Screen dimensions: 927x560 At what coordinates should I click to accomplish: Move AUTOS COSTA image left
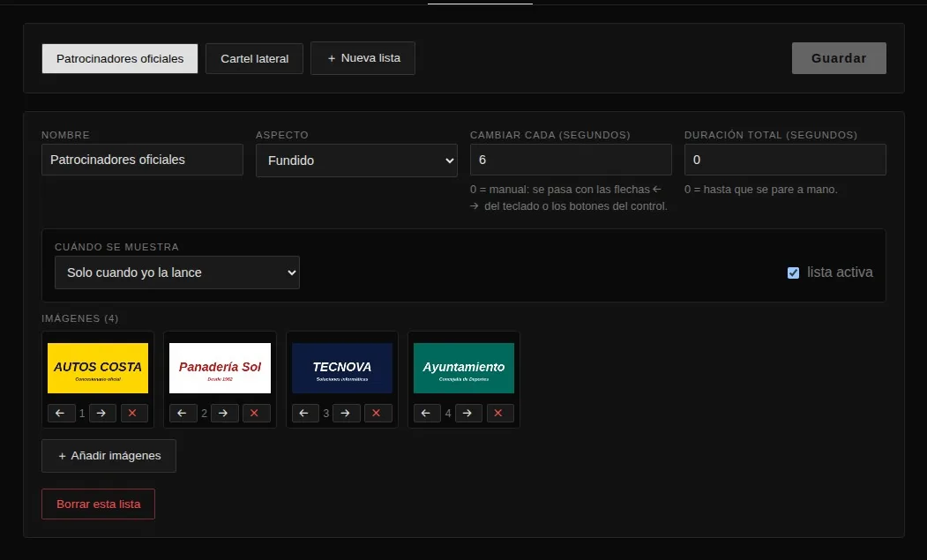[61, 413]
